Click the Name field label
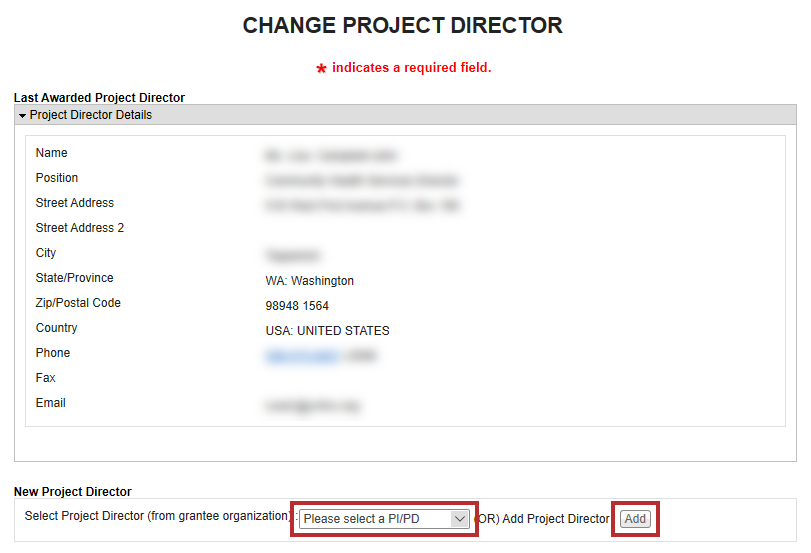This screenshot has width=811, height=553. tap(52, 153)
